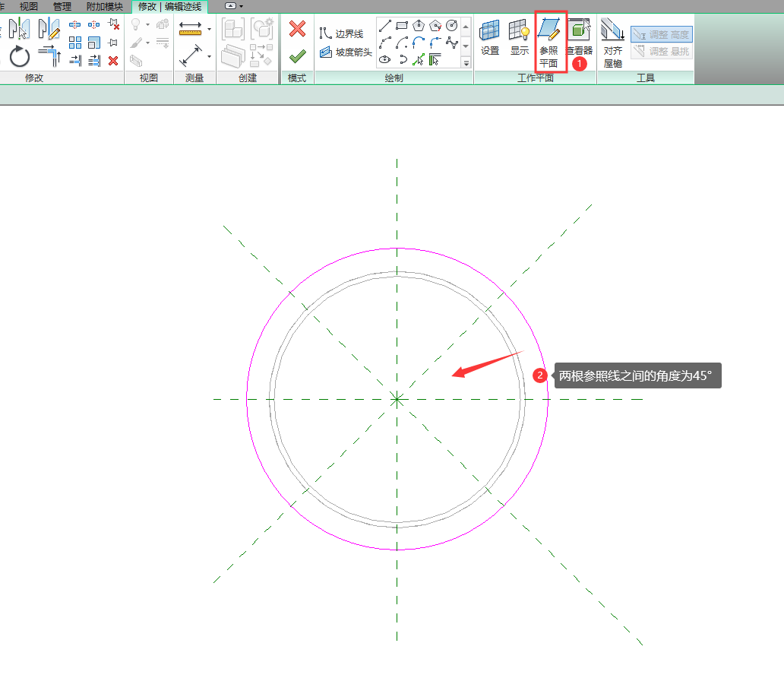
Task: Click the red Delete X in Modify panel
Action: [x=113, y=61]
